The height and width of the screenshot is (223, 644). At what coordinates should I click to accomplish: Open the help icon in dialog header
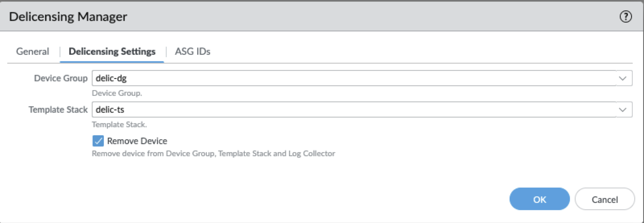coord(625,17)
